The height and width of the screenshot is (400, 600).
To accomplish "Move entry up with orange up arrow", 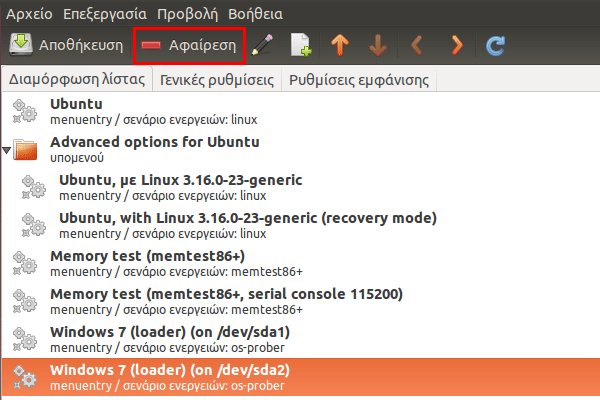I will [x=340, y=45].
